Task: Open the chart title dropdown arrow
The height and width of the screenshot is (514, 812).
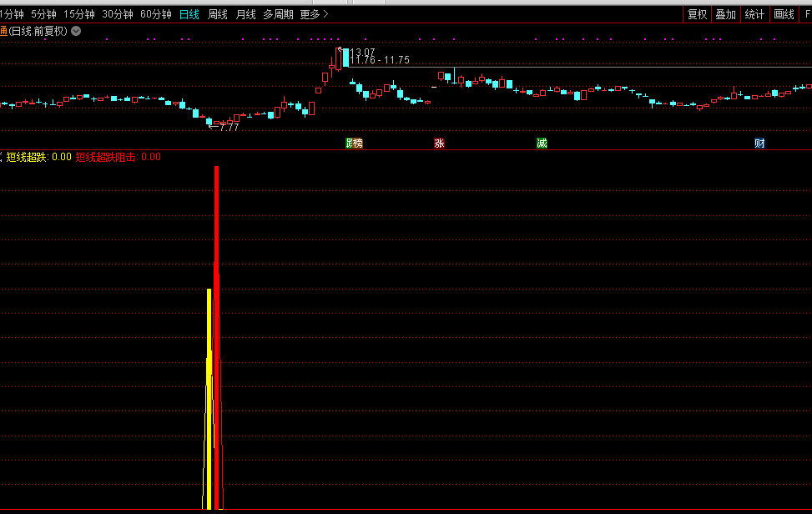Action: (76, 31)
